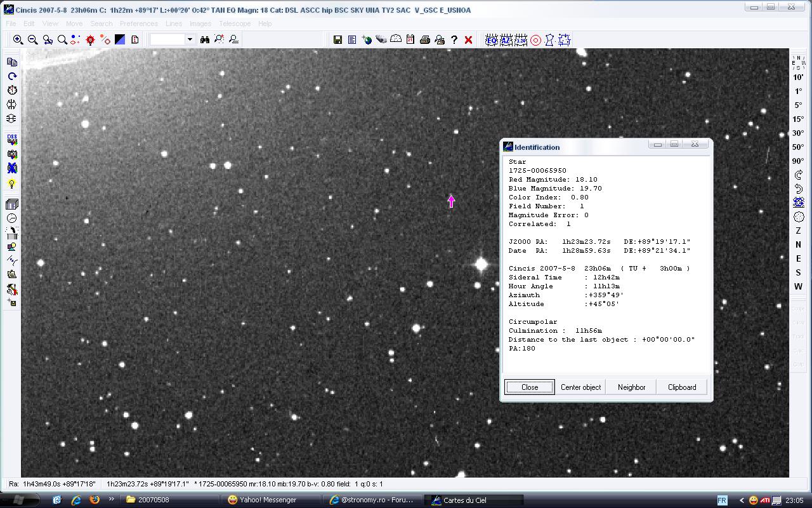Click the Zoom In magnifier icon
This screenshot has width=812, height=508.
click(x=18, y=39)
